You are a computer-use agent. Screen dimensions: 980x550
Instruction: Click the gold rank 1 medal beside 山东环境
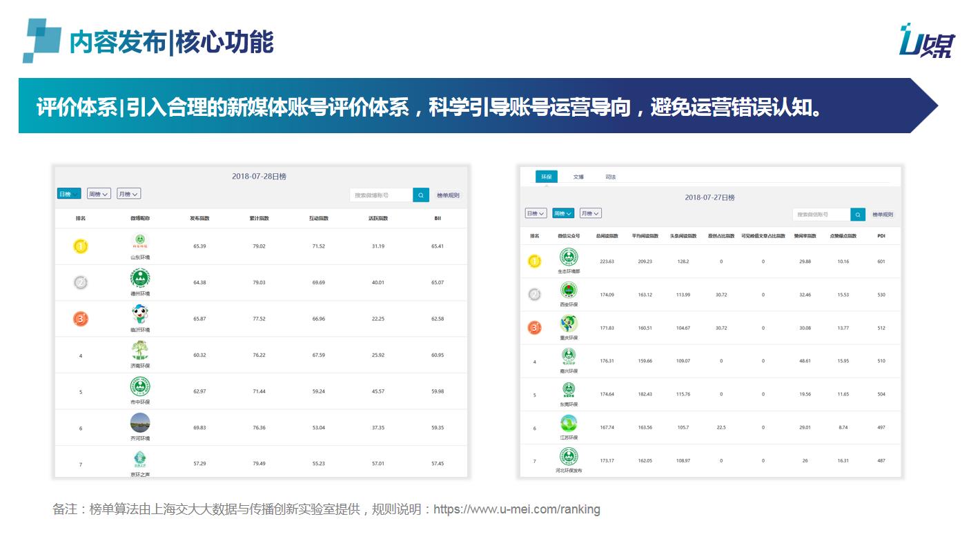[81, 246]
